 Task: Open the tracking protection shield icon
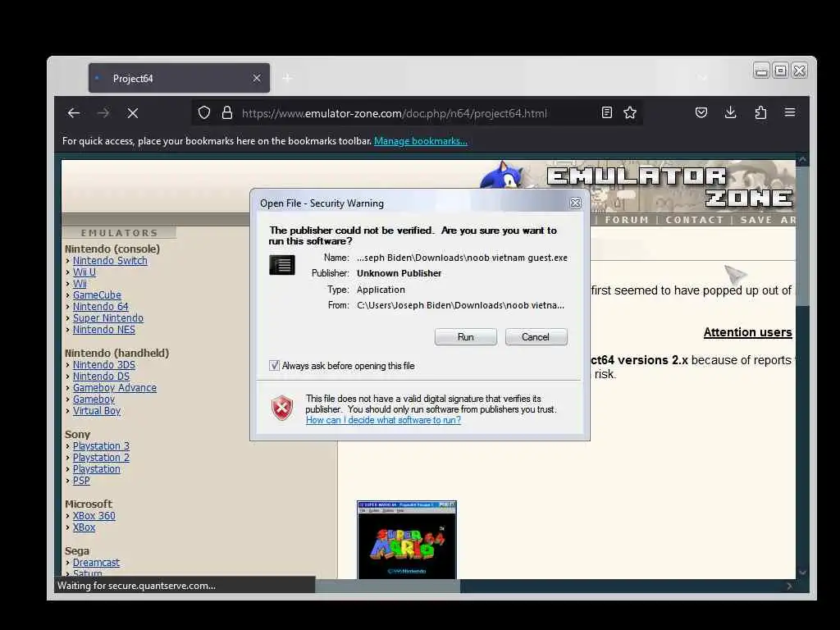tap(204, 113)
